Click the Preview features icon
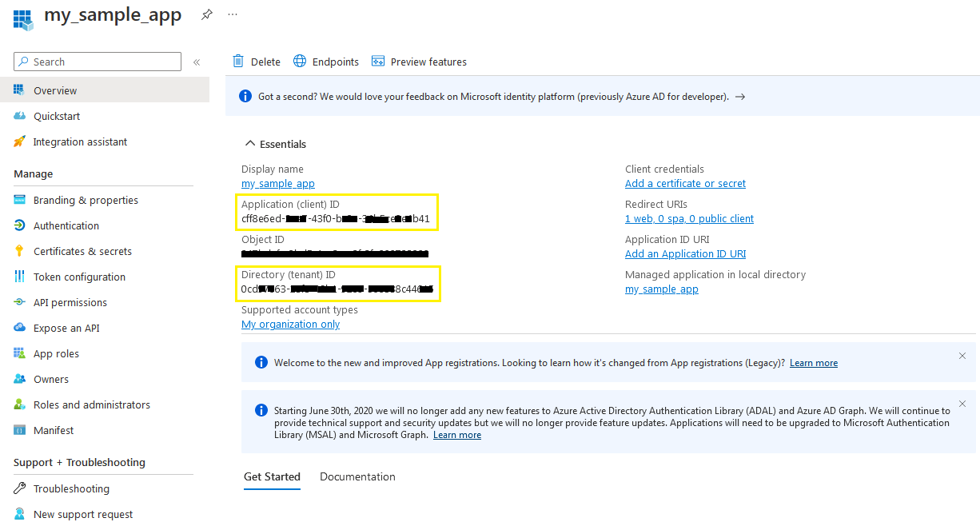 pos(378,62)
